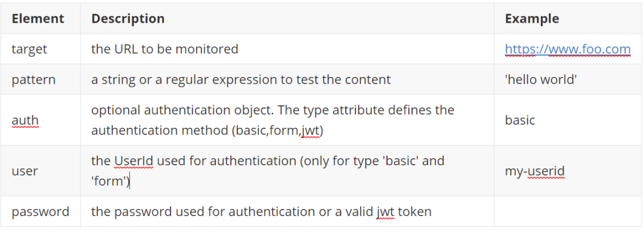Select the password element cell
Viewport: 644px width, 231px height.
41,212
